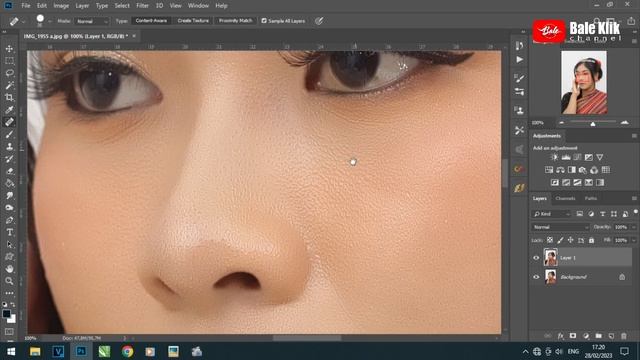Open the Opacity dropdown arrow
Screen dimensions: 640x360
634,227
